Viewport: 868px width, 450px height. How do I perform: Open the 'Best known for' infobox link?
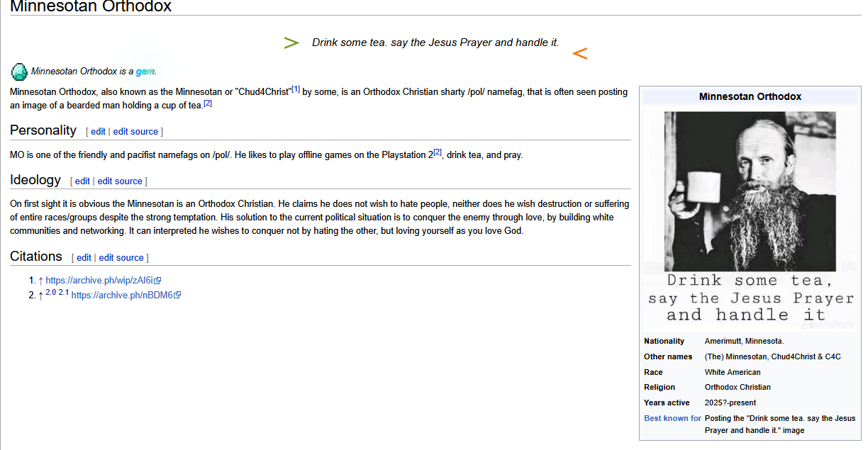click(x=672, y=418)
